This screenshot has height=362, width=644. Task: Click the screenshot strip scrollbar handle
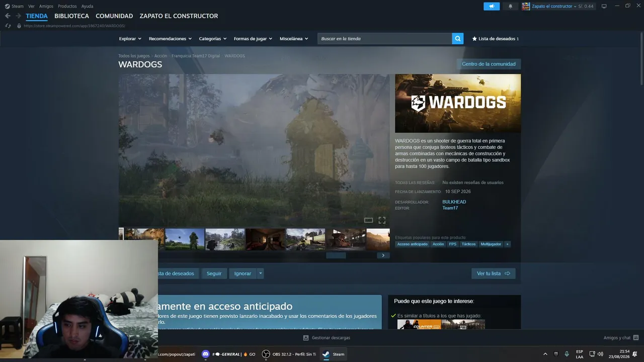(336, 255)
